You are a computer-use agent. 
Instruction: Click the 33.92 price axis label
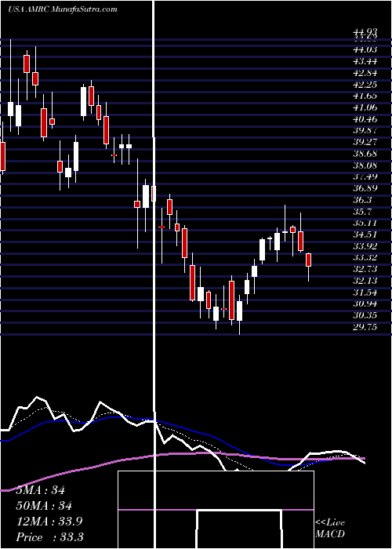coord(365,245)
